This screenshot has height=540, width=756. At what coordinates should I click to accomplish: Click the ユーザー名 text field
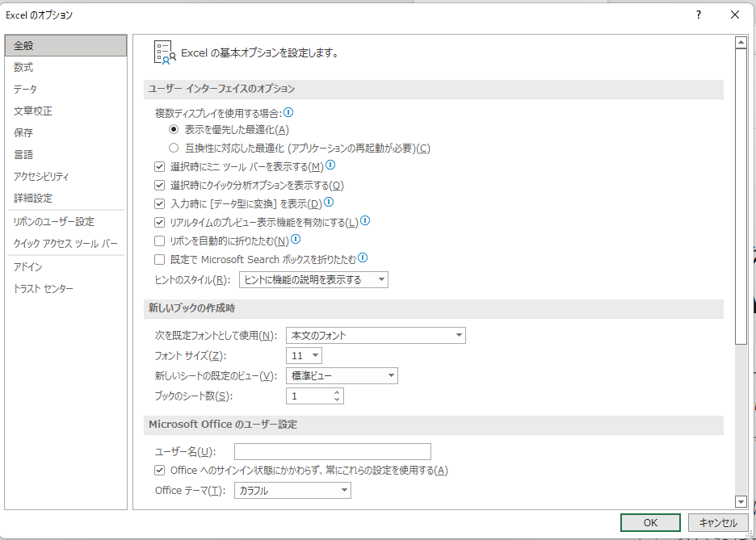coord(332,451)
